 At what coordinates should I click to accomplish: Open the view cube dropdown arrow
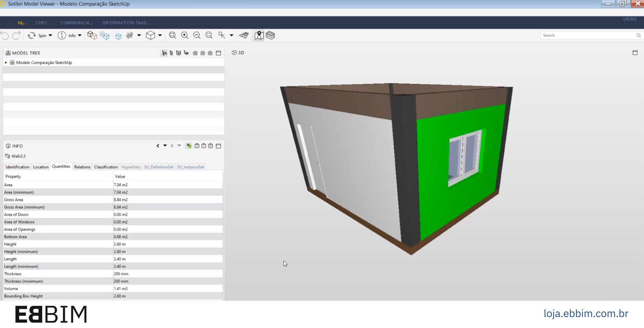(160, 35)
